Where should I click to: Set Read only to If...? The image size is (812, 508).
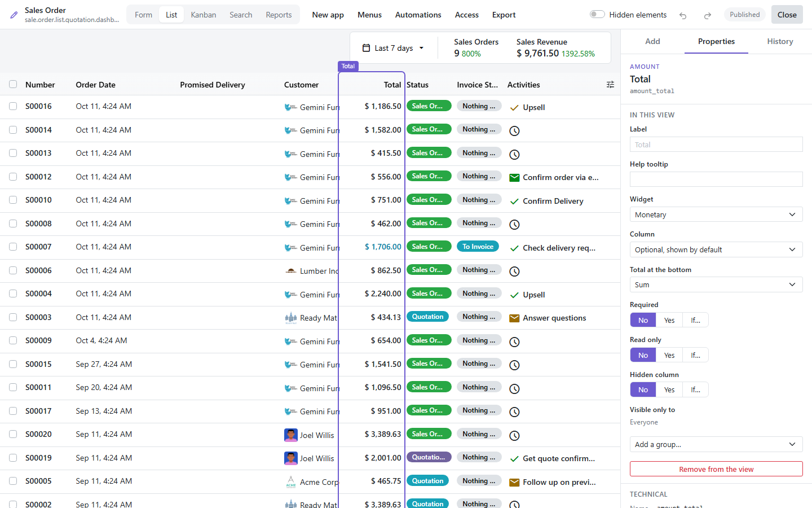click(695, 355)
